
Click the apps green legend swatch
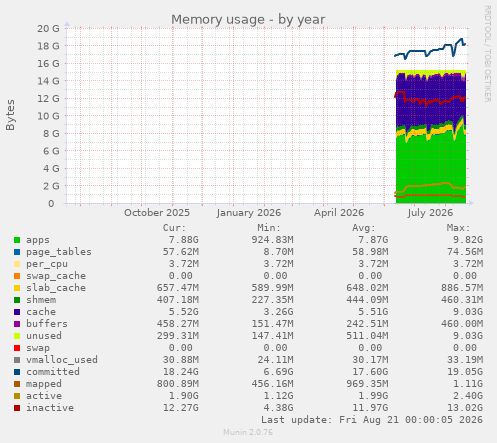click(17, 240)
